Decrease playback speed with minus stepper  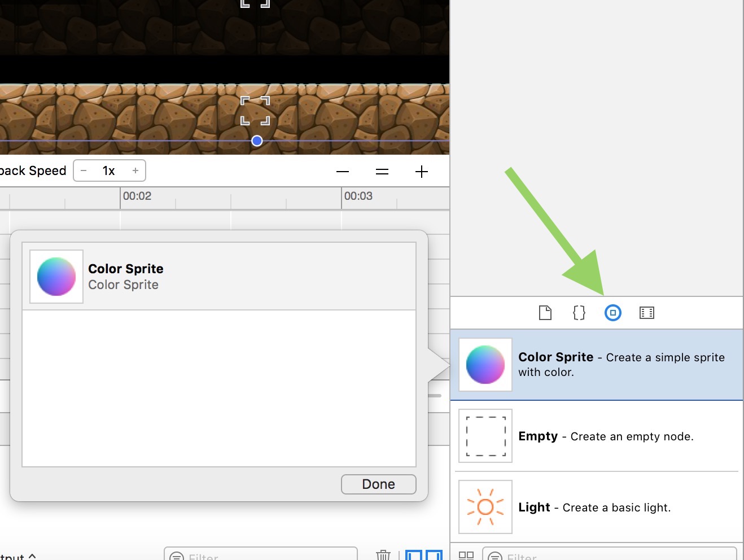84,170
